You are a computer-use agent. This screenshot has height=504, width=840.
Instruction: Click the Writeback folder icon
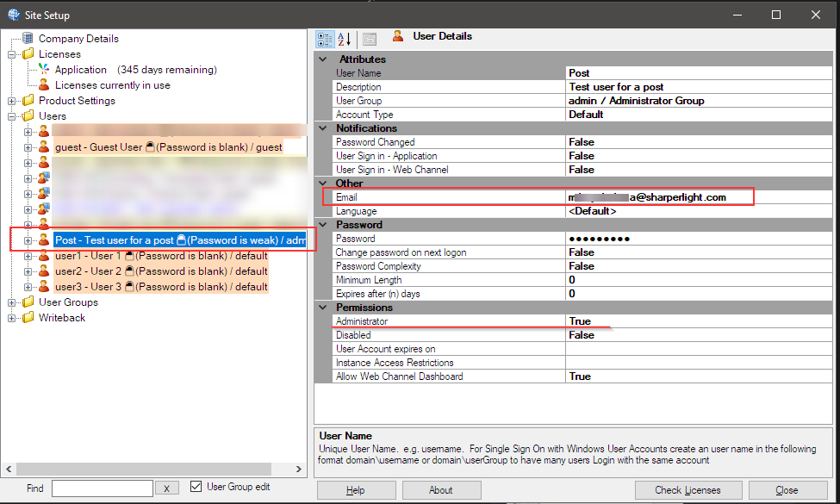(28, 318)
